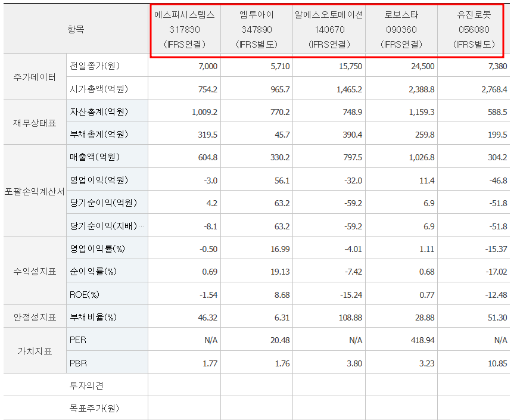Click the 부채비율(%) row label

click(93, 317)
